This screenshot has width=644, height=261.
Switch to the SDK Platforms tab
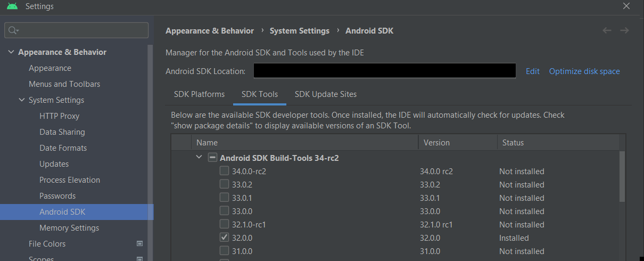199,94
